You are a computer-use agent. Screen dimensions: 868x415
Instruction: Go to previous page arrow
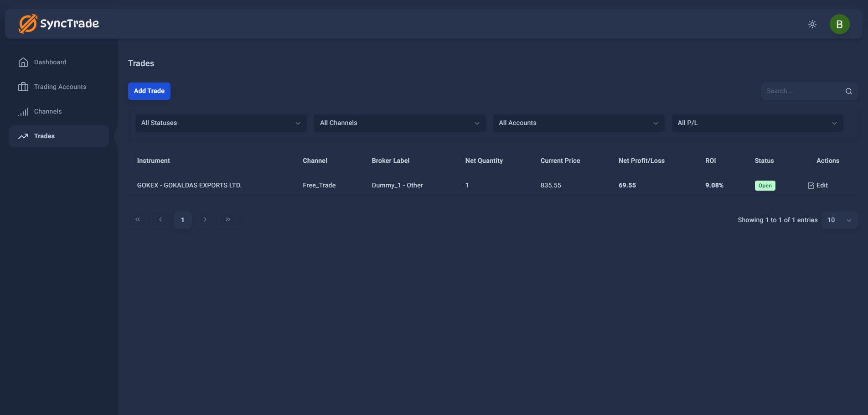(160, 220)
